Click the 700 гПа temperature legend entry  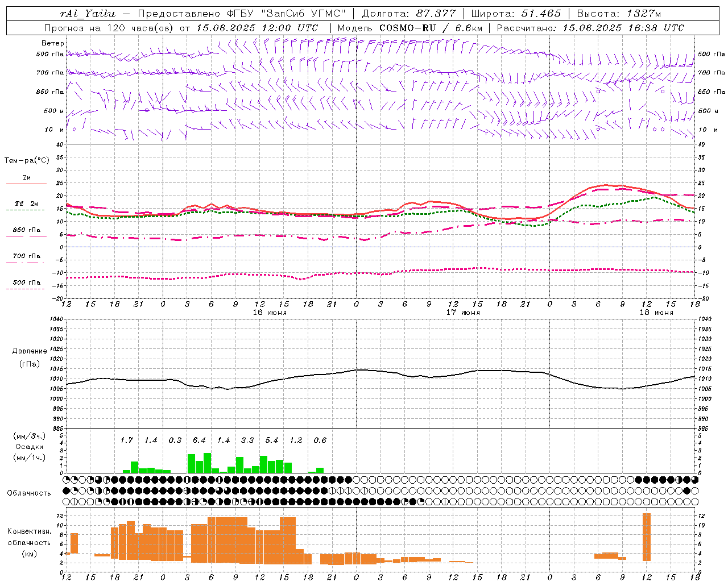coord(27,256)
